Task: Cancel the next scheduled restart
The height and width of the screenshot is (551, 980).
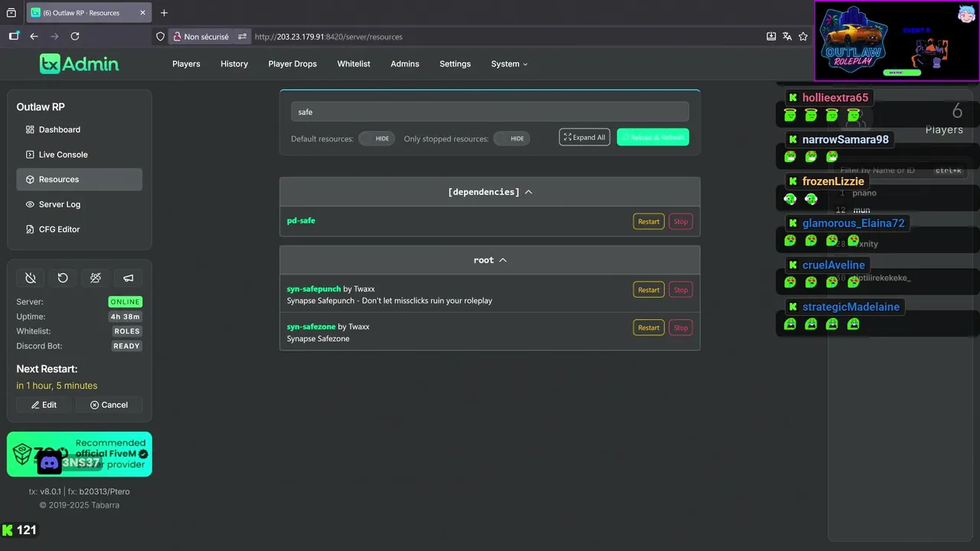Action: (109, 405)
